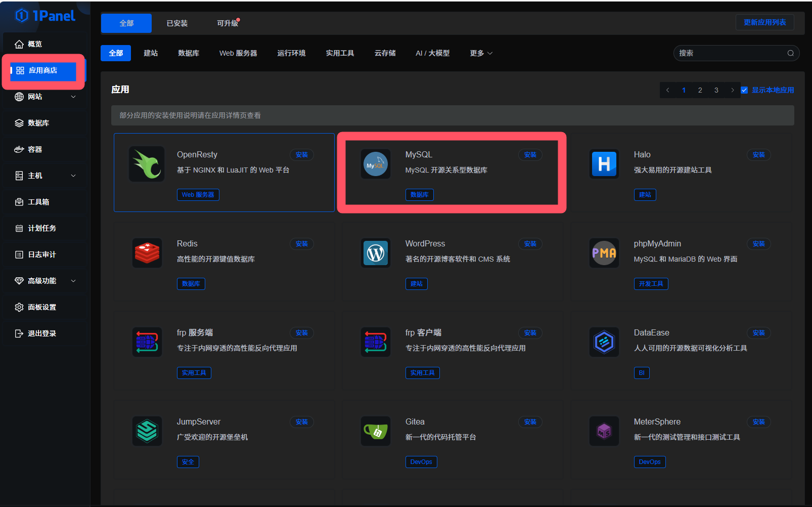Switch to the 可升级 tab
This screenshot has height=507, width=812.
click(228, 23)
